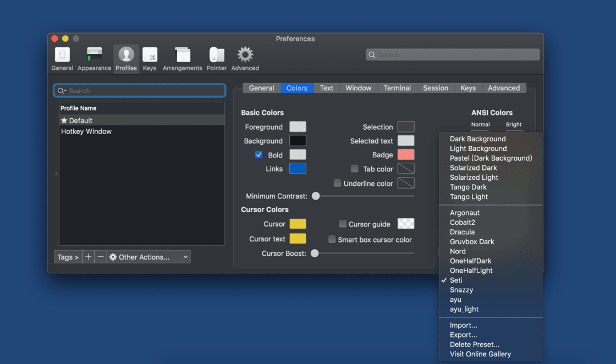Open the Selection color swatch
The height and width of the screenshot is (364, 616).
pos(406,127)
